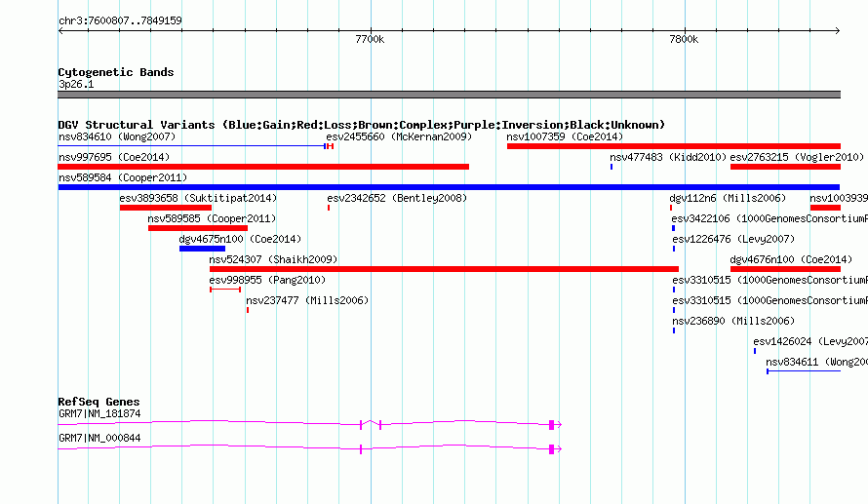Image resolution: width=868 pixels, height=504 pixels.
Task: Open variant esv1226476 (Levy2007) label
Action: [733, 239]
